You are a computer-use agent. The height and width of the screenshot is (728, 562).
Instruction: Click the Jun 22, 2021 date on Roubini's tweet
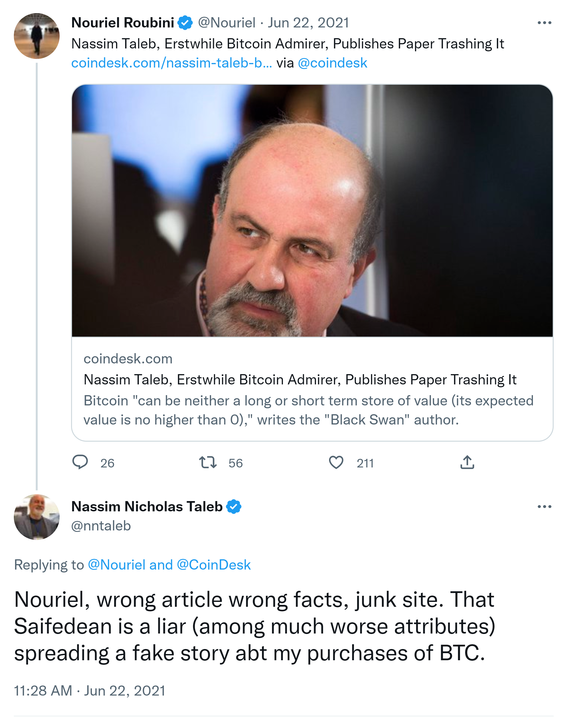[308, 23]
